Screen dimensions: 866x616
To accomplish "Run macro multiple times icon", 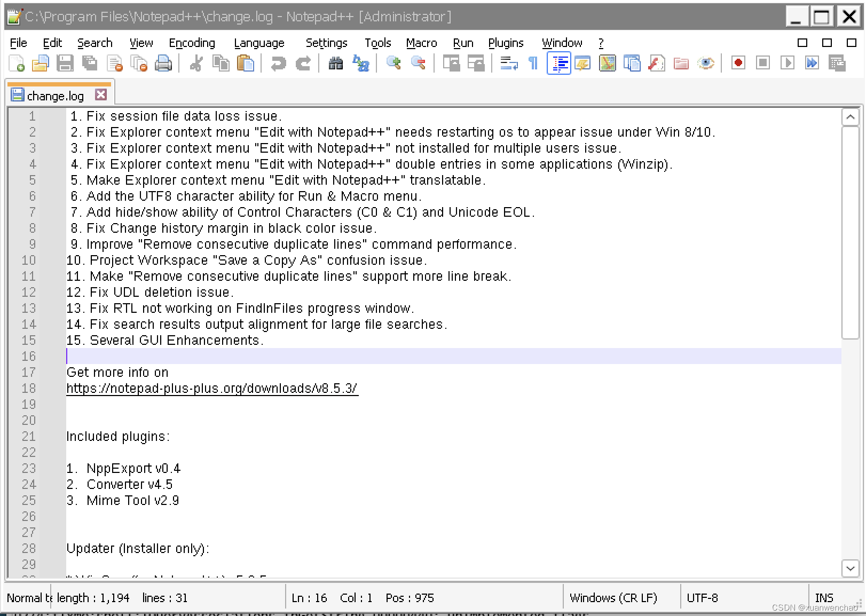I will point(812,64).
